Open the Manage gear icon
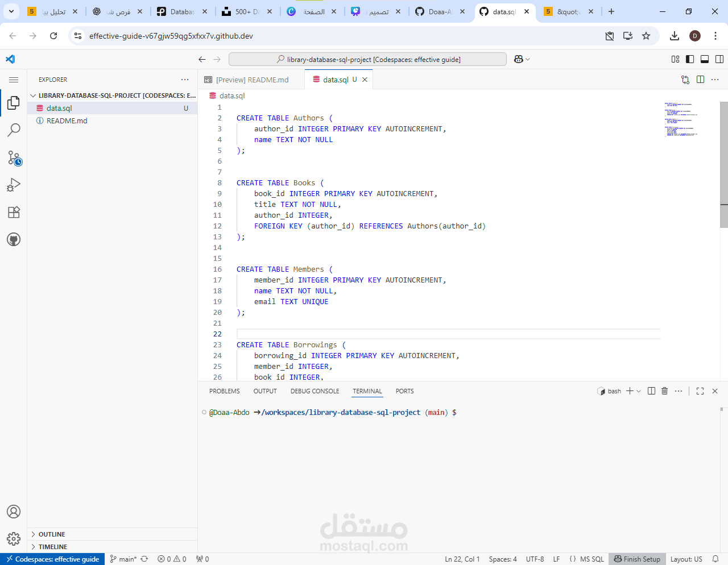This screenshot has height=565, width=728. (14, 538)
